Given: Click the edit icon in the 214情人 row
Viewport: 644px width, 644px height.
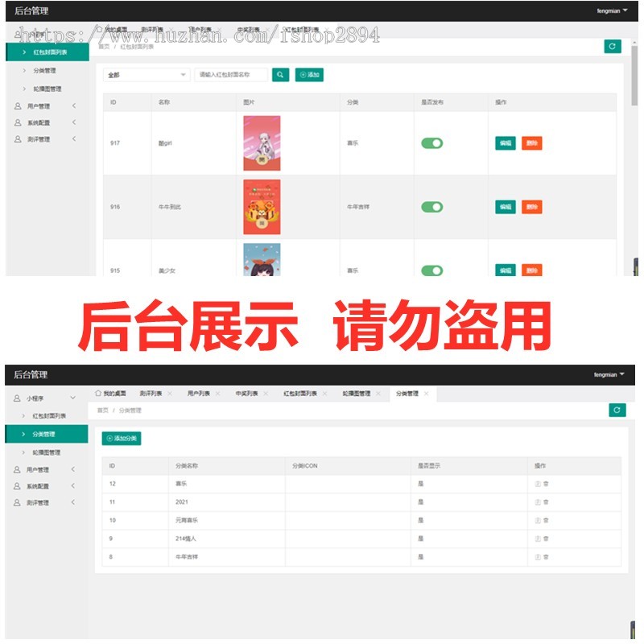Looking at the screenshot, I should 538,539.
